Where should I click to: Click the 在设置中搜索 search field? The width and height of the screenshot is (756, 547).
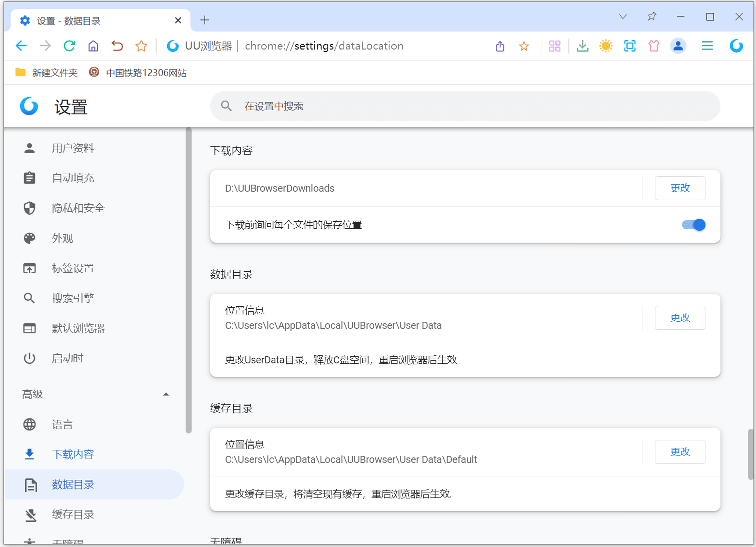[465, 106]
